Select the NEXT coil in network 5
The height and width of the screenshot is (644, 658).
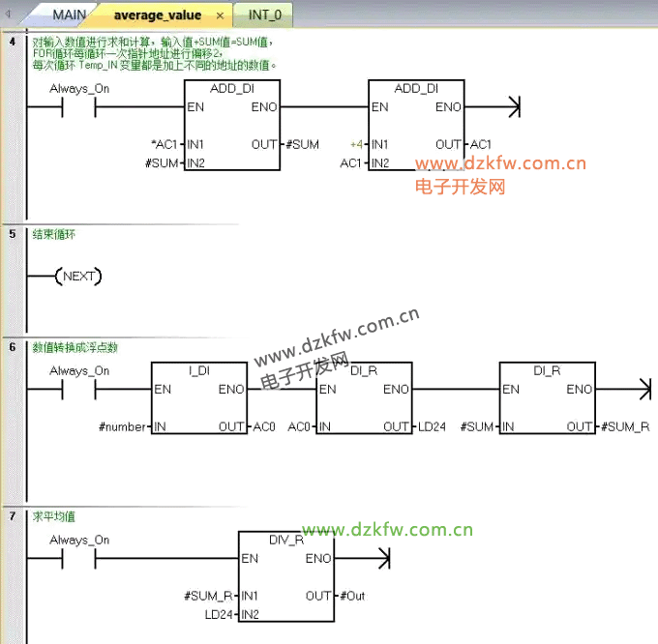(78, 277)
